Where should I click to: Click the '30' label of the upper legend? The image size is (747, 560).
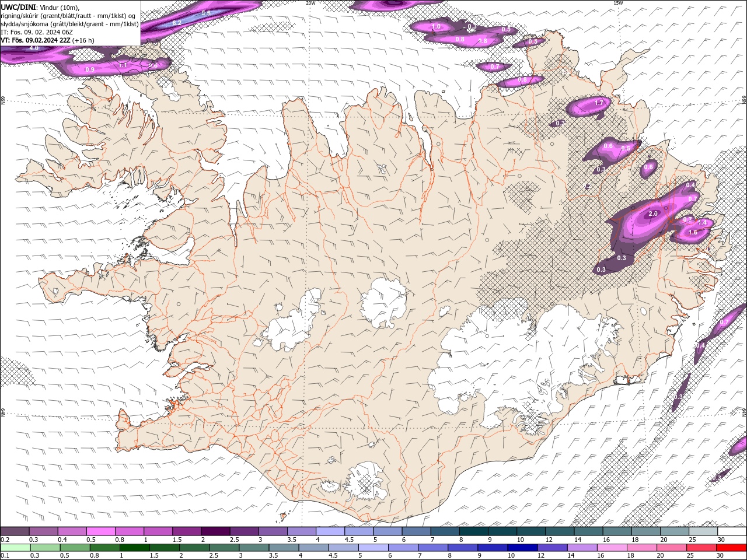tap(721, 540)
